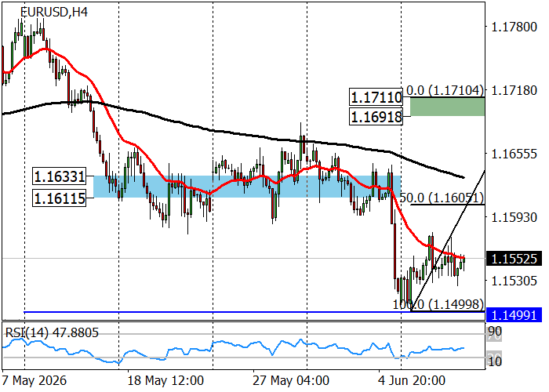
Task: Click the blue support level tag 1.14991
Action: [514, 315]
